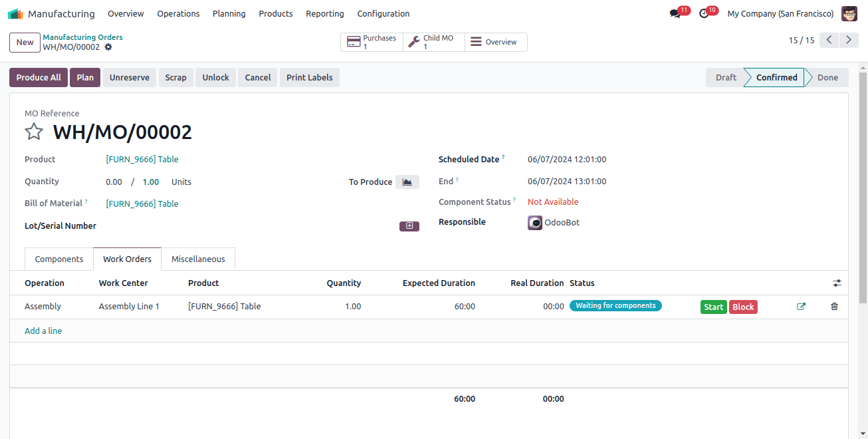
Task: Open the Reporting menu
Action: pyautogui.click(x=325, y=13)
